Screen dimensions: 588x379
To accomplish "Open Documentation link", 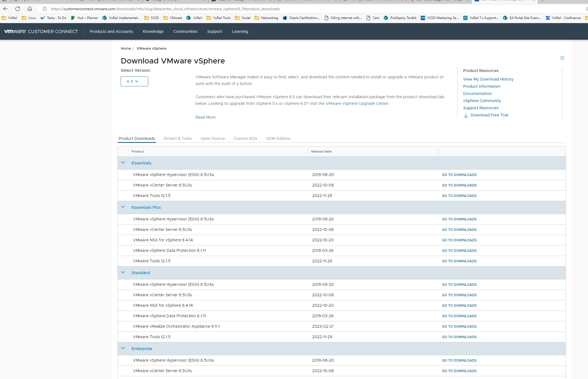I will coord(478,94).
